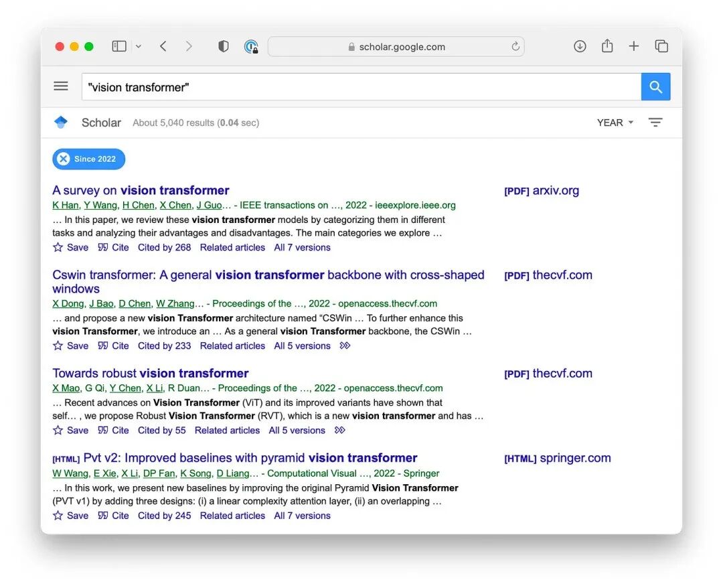Screen dimensions: 723x588
Task: Open All 7 versions of survey paper
Action: pyautogui.click(x=302, y=247)
